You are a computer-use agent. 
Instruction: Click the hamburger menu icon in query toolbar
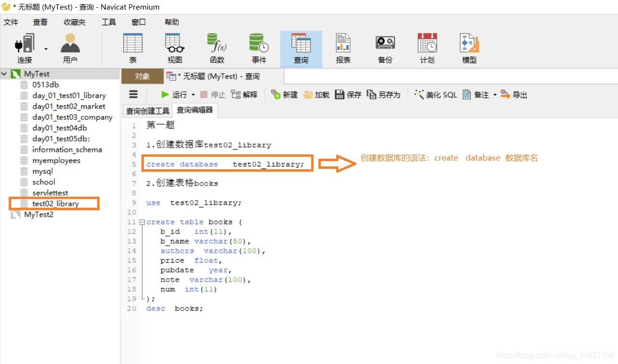point(134,95)
